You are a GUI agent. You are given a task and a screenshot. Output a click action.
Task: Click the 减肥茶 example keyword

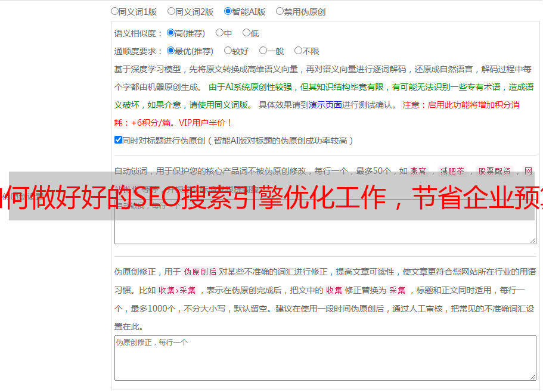pos(452,171)
